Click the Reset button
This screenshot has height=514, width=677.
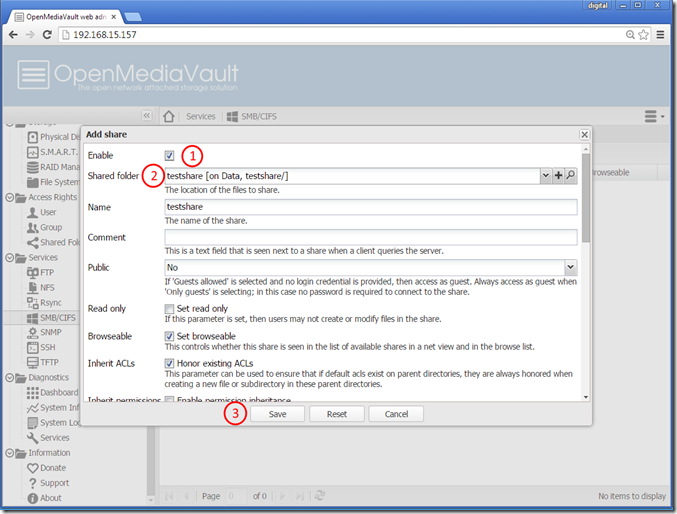[337, 414]
